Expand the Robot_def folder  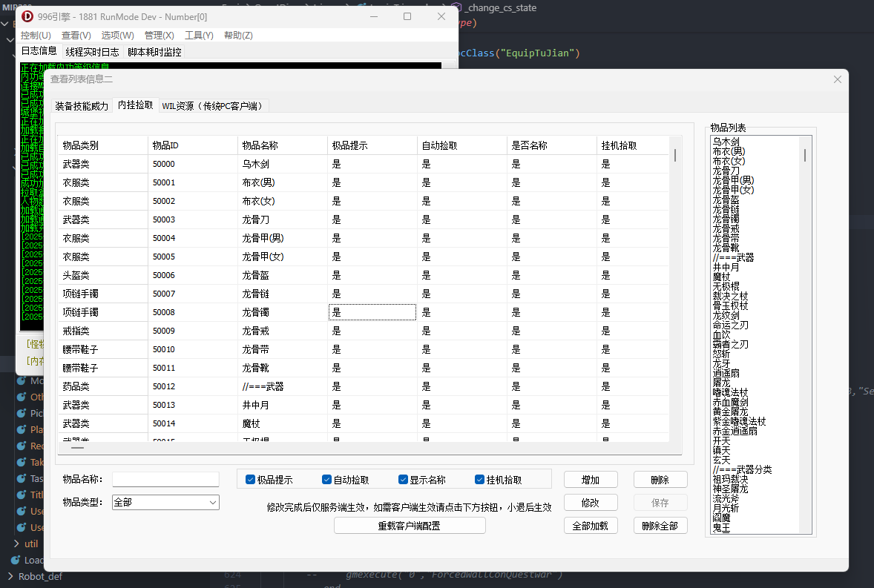point(10,576)
